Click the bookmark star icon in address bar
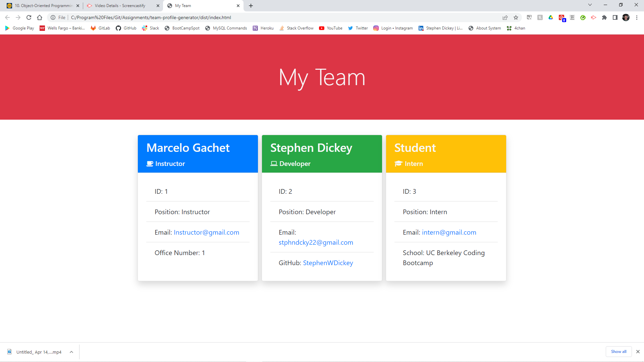Screen dimensions: 644x362 (x=516, y=17)
